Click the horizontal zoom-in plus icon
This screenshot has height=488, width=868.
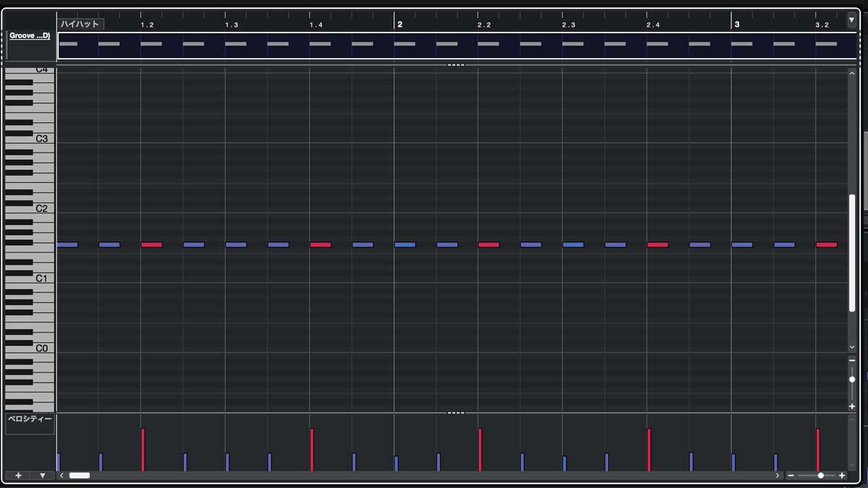pyautogui.click(x=842, y=476)
